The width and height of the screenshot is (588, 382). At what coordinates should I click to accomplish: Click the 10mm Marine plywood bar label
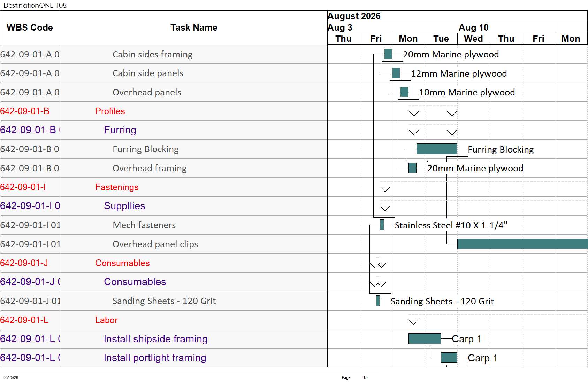click(467, 92)
